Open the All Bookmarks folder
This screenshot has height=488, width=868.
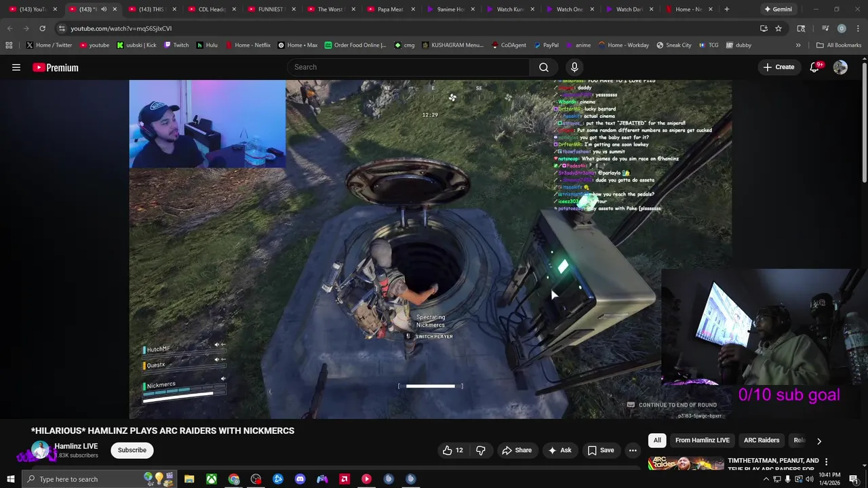coord(838,45)
